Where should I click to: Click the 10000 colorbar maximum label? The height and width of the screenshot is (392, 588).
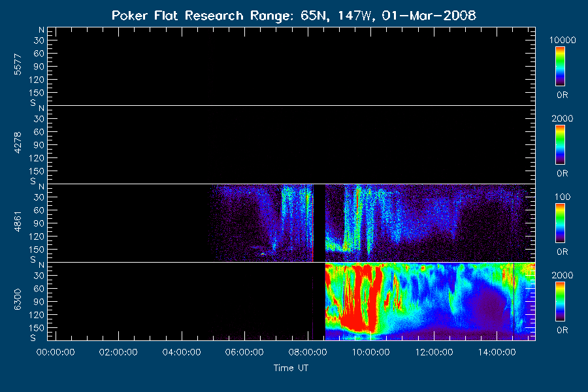pyautogui.click(x=563, y=40)
